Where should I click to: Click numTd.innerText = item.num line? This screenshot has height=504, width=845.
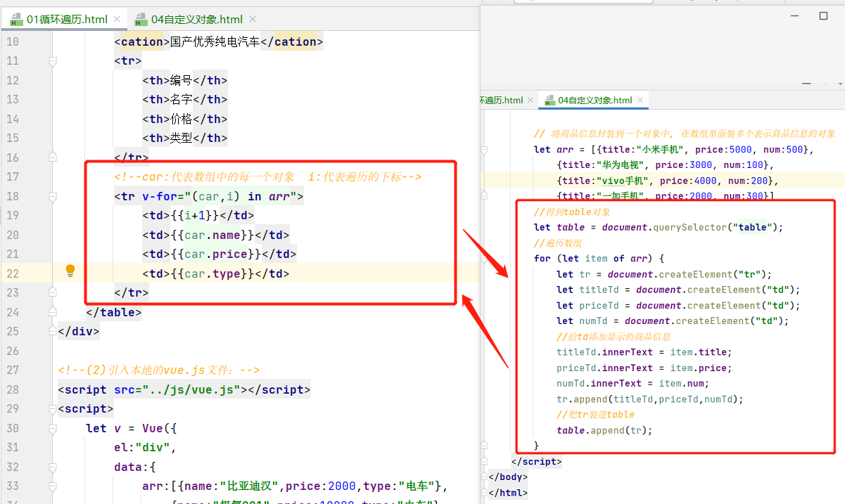point(633,383)
